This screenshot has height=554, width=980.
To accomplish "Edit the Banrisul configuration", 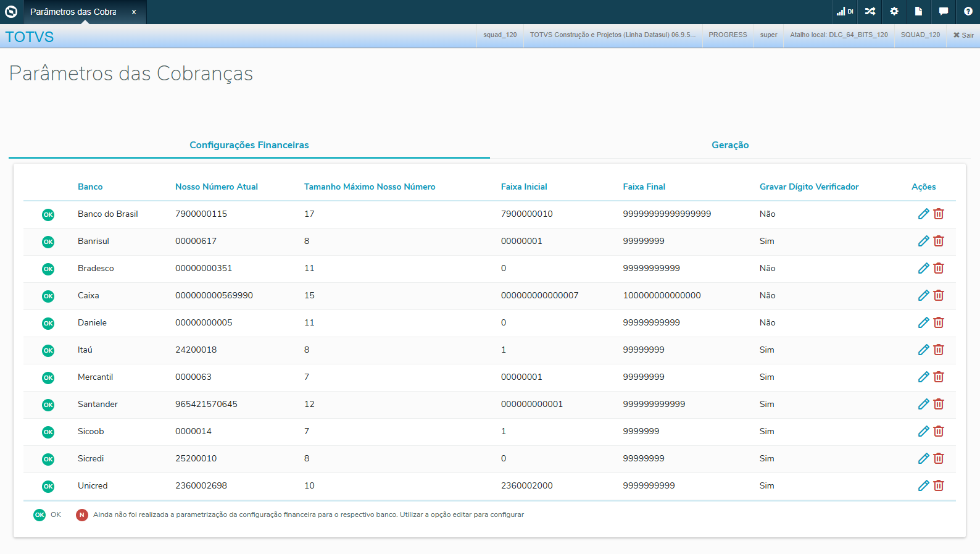I will coord(923,241).
